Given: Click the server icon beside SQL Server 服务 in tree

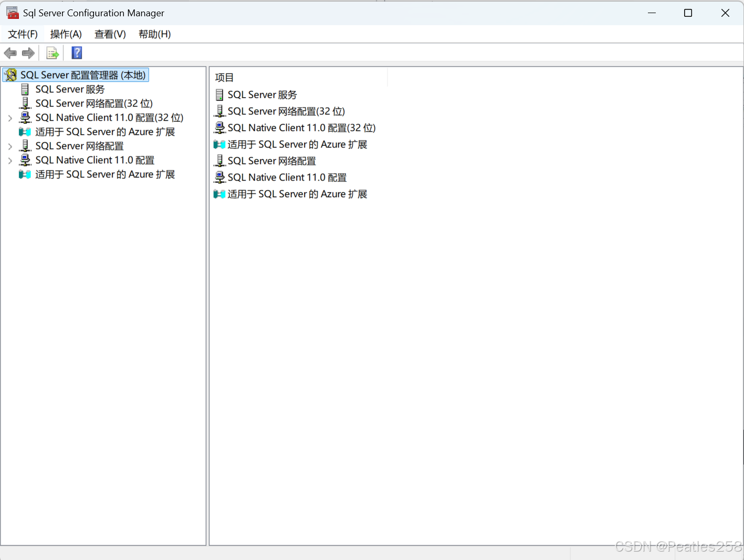Looking at the screenshot, I should (x=25, y=89).
